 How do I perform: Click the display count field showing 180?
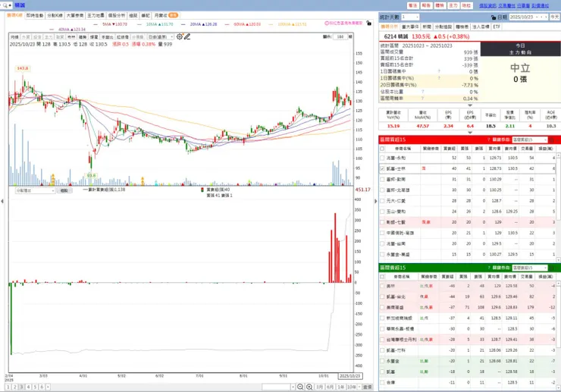tap(340, 36)
